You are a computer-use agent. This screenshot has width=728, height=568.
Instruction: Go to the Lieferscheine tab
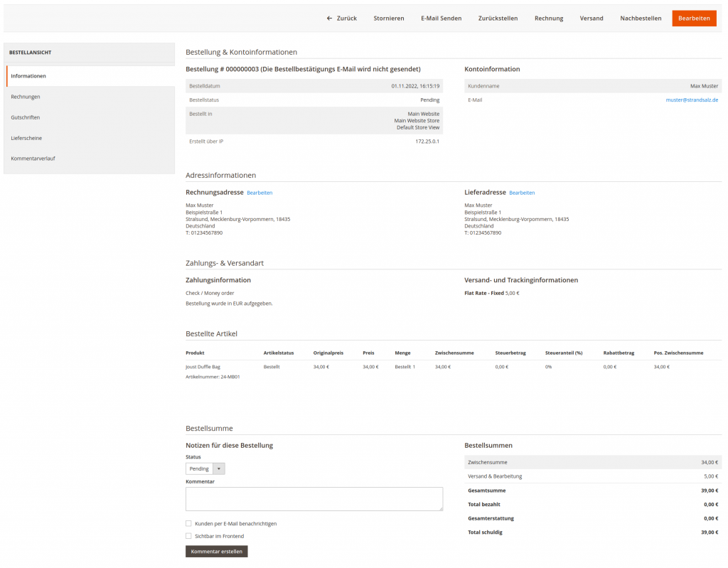pyautogui.click(x=26, y=138)
